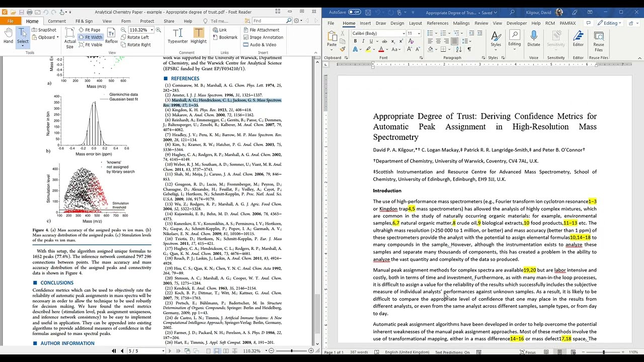
Task: Toggle AutoSave switch in Word
Action: pyautogui.click(x=355, y=12)
